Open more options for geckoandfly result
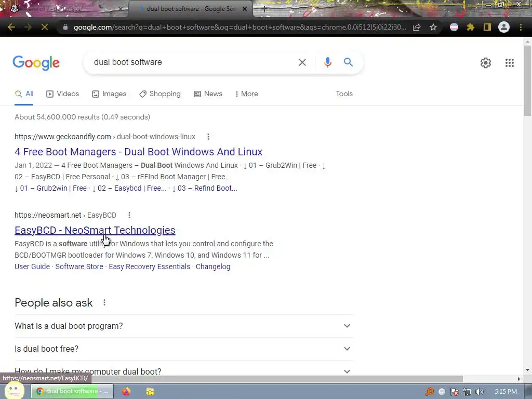Viewport: 532px width, 399px height. tap(208, 137)
